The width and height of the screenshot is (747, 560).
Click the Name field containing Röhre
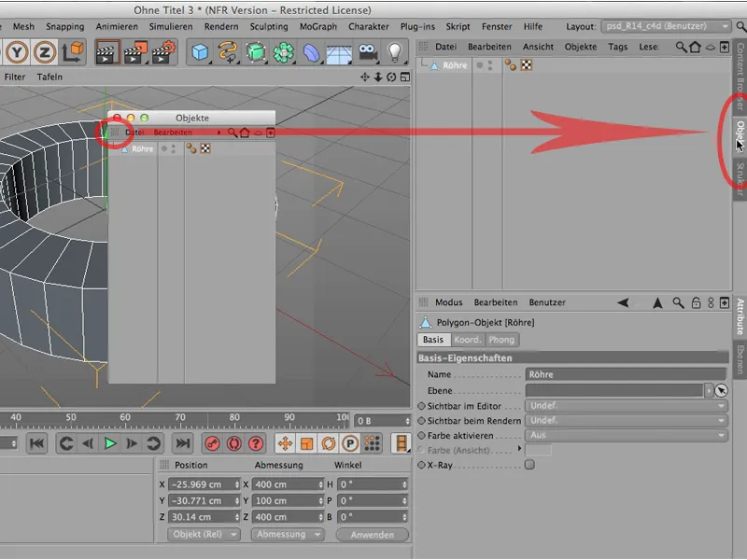pos(626,374)
